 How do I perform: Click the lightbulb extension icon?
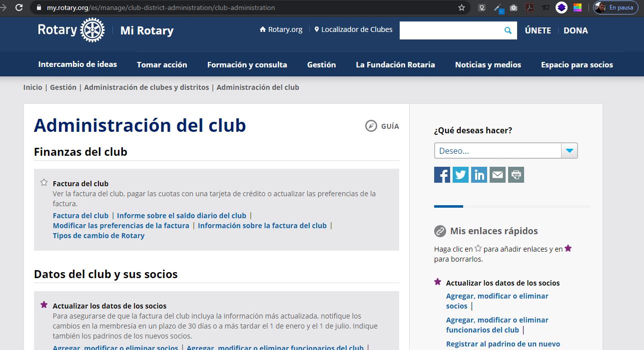click(482, 7)
